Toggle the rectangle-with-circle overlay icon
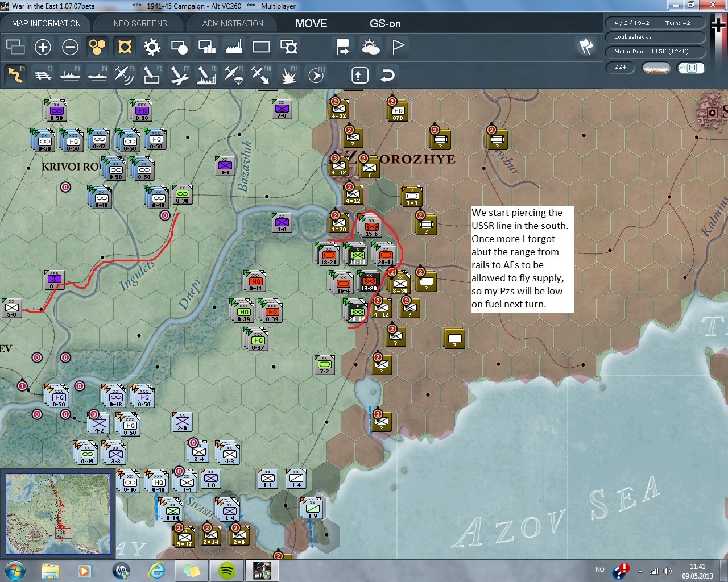This screenshot has width=728, height=582. pos(179,47)
